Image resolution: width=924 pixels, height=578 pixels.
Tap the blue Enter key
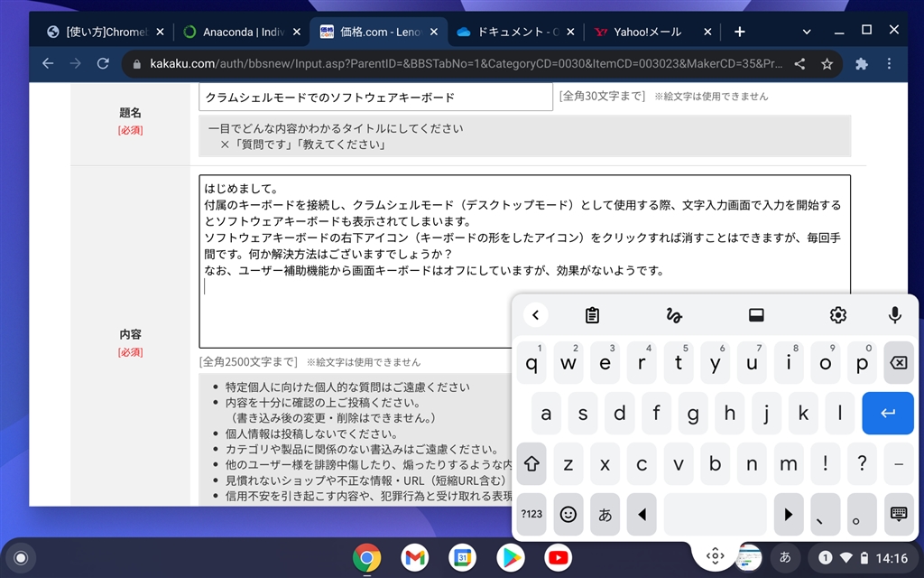[888, 413]
